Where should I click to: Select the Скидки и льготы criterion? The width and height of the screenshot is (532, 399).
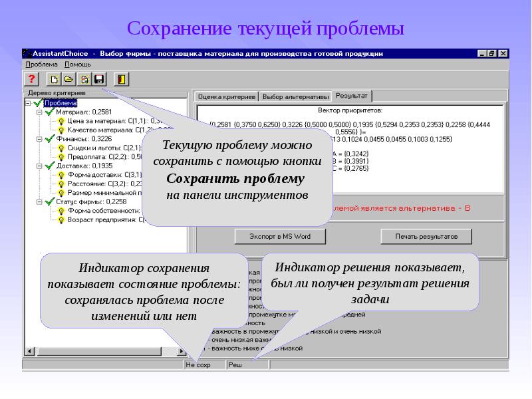[x=105, y=148]
